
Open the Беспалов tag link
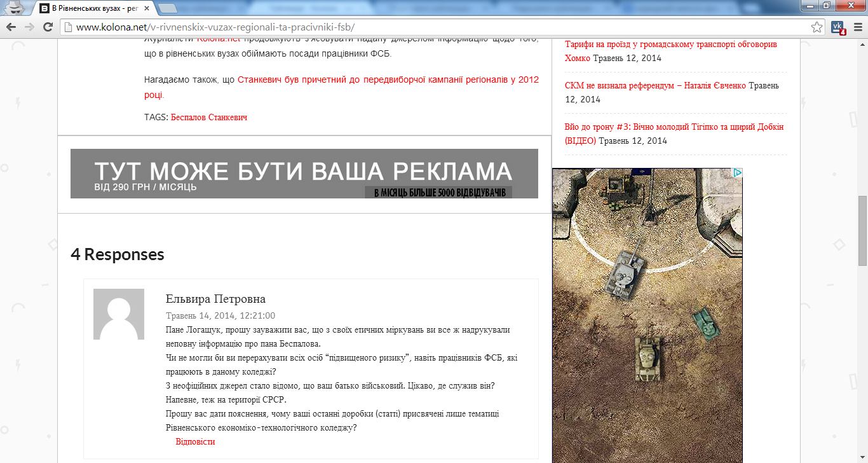pyautogui.click(x=188, y=117)
